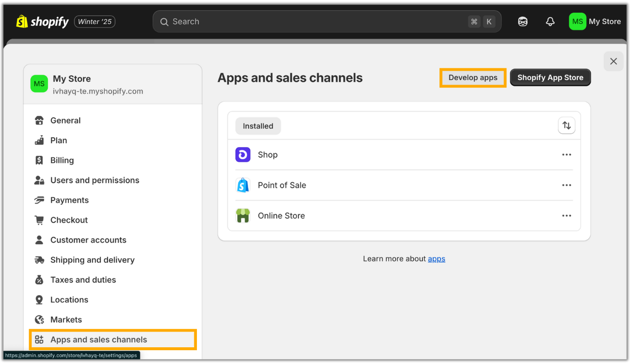Image resolution: width=630 pixels, height=364 pixels.
Task: Go to Users and permissions settings
Action: point(94,181)
